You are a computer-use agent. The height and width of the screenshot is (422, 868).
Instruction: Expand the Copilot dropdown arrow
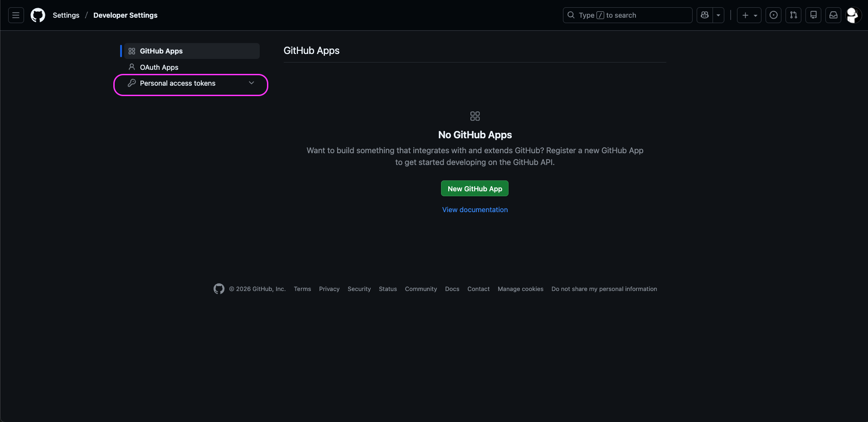click(718, 15)
